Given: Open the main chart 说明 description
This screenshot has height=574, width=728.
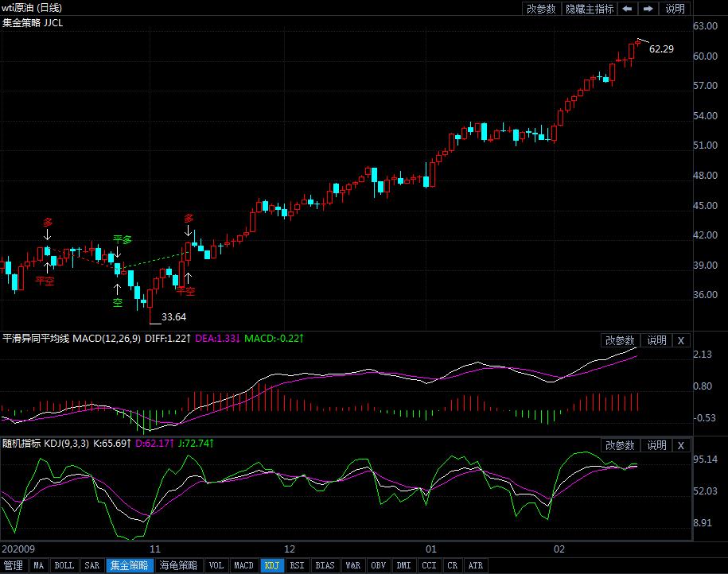Looking at the screenshot, I should coord(675,9).
